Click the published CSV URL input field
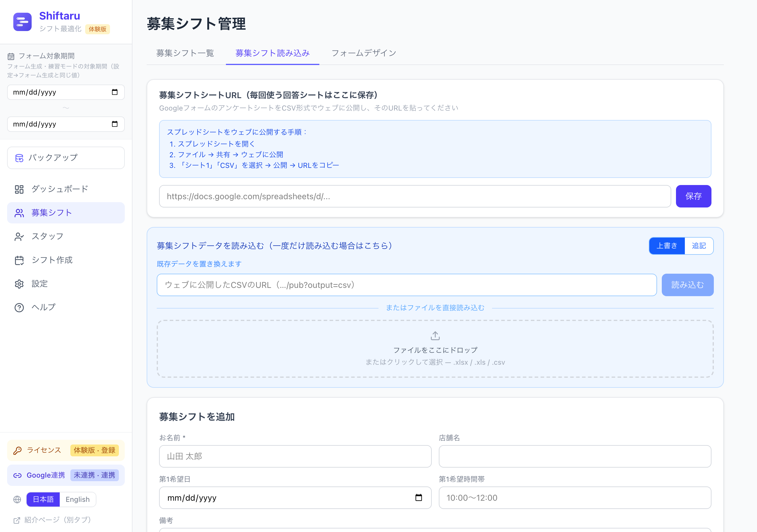The width and height of the screenshot is (757, 532). 407,285
